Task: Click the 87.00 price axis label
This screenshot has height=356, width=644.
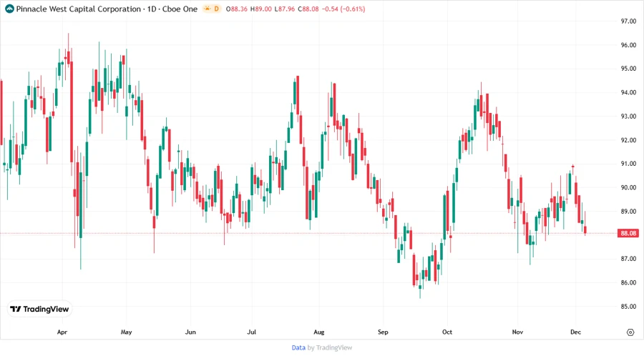Action: (x=628, y=259)
